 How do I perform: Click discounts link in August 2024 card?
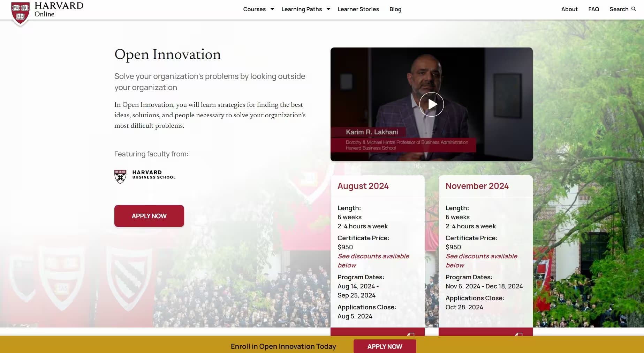click(x=373, y=260)
